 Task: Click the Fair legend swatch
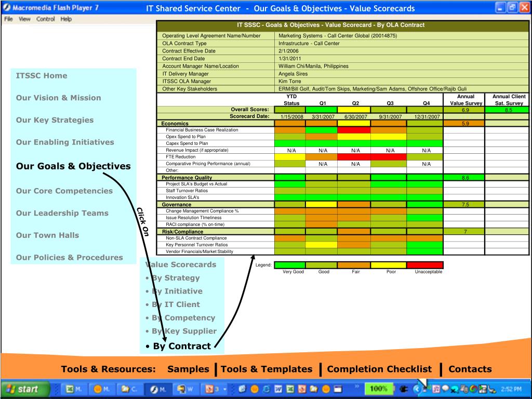(354, 265)
